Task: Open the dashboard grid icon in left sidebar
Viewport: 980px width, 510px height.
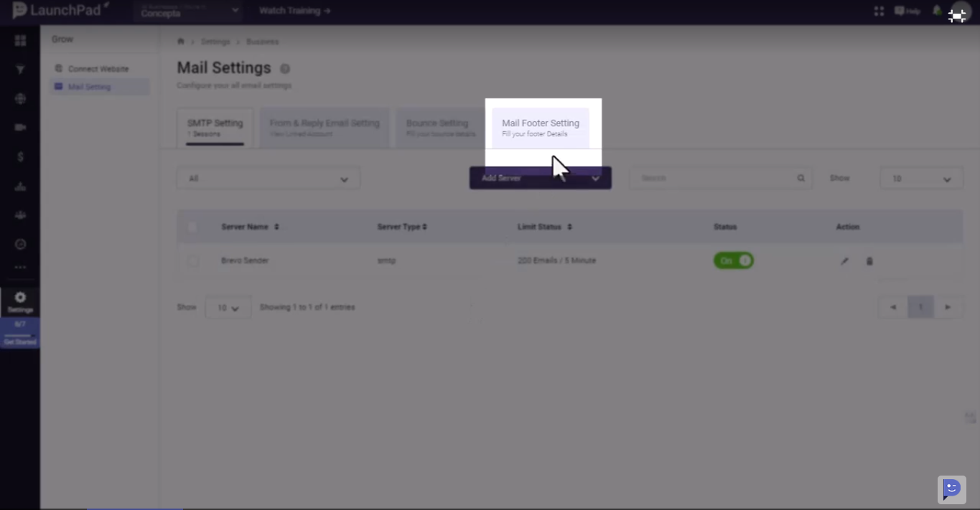Action: point(20,40)
